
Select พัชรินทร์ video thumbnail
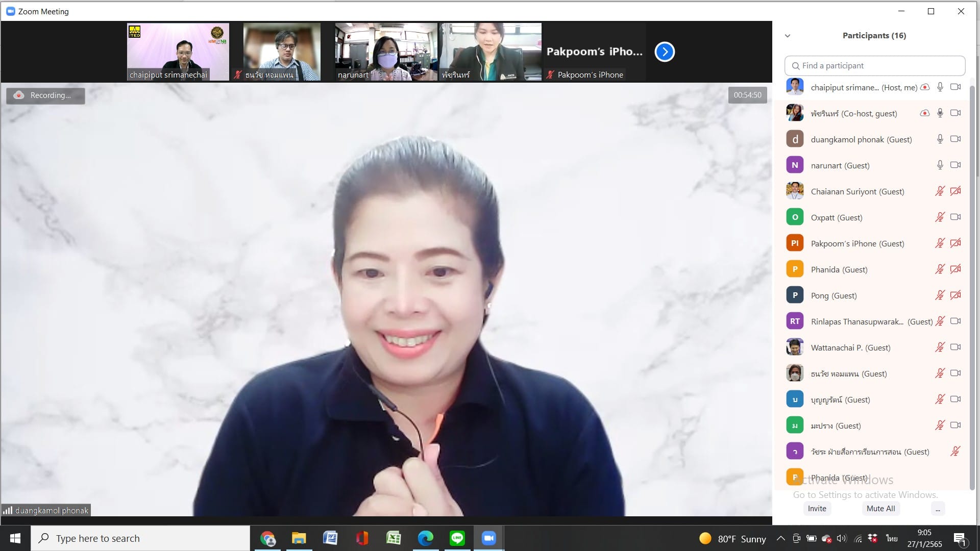coord(491,52)
